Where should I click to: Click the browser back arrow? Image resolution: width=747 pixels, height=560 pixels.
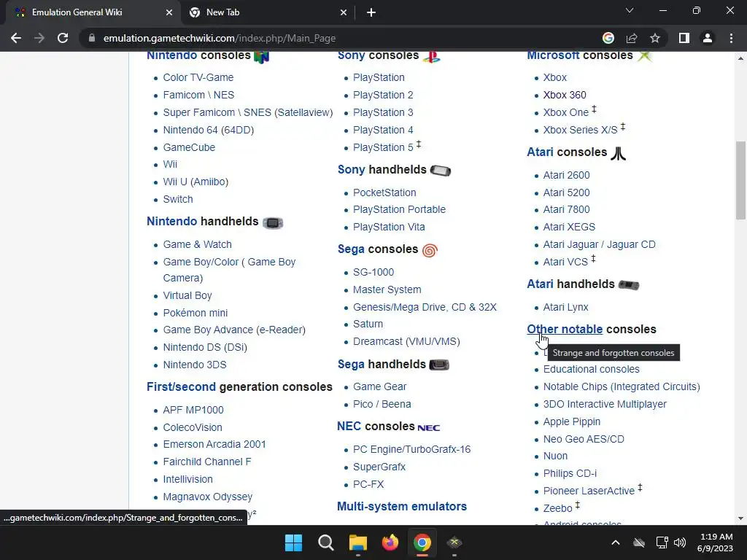point(16,38)
